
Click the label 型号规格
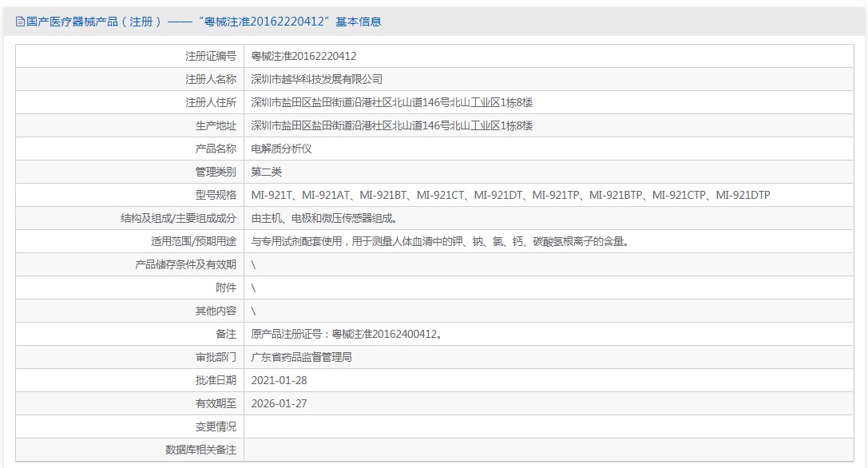(216, 195)
